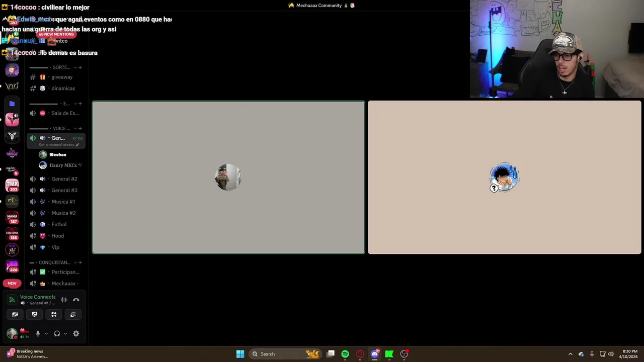The image size is (644, 362).
Task: Join the Sala de Es... voice channel
Action: click(x=56, y=113)
